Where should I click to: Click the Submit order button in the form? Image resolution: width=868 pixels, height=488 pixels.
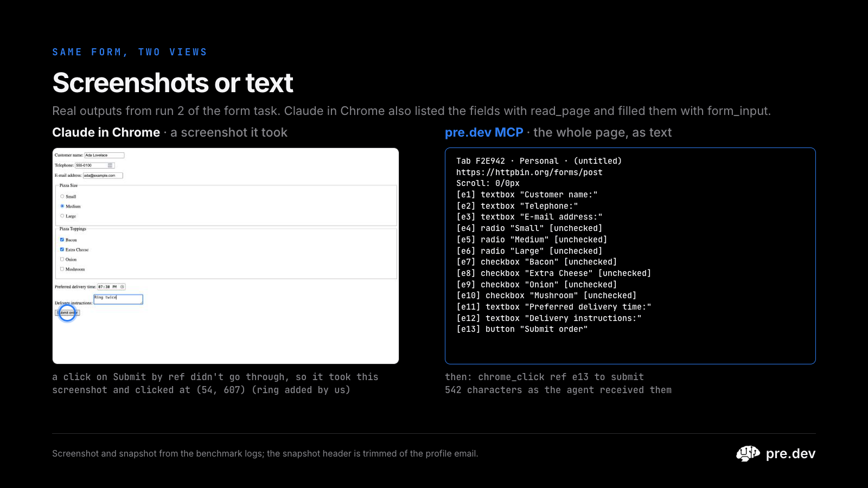tap(68, 313)
